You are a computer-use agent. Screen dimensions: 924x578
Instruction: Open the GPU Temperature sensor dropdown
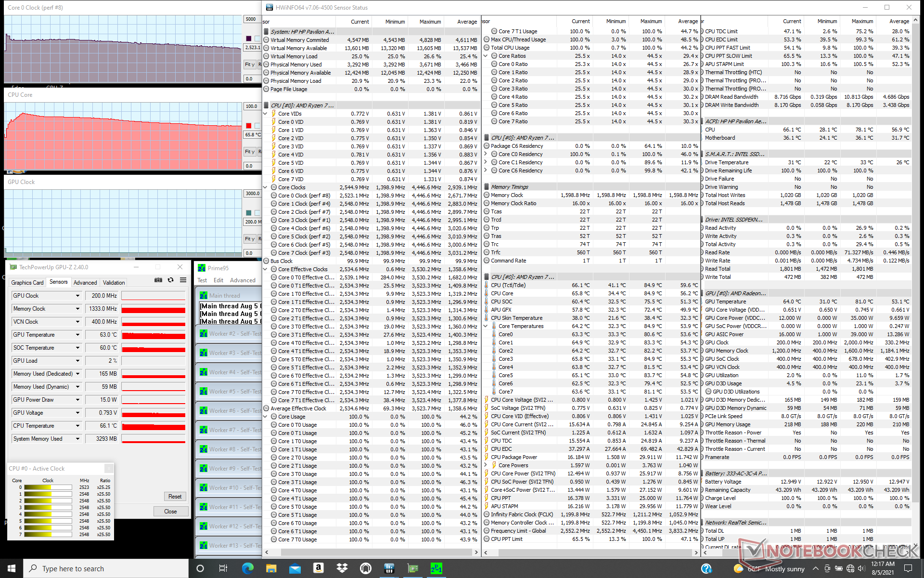77,335
